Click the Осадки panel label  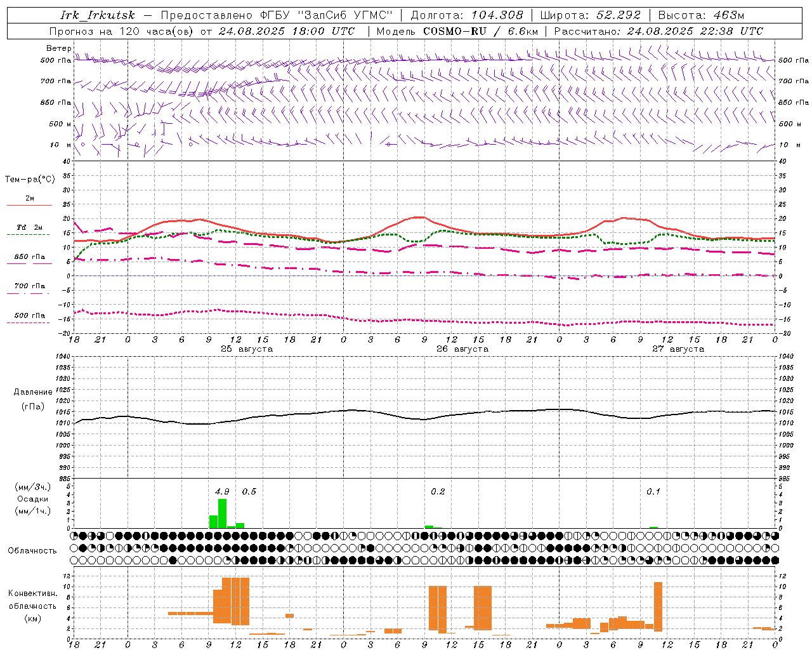[33, 499]
